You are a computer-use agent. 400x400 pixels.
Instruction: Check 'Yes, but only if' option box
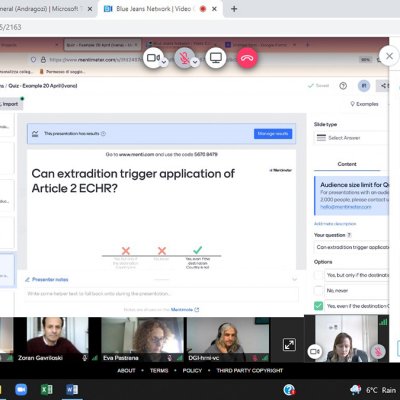319,275
